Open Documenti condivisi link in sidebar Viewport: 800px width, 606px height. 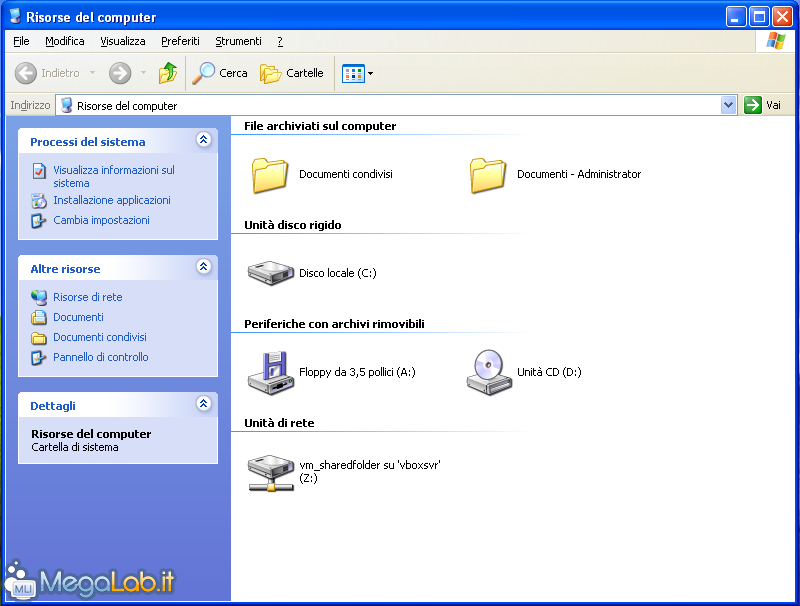click(x=99, y=337)
